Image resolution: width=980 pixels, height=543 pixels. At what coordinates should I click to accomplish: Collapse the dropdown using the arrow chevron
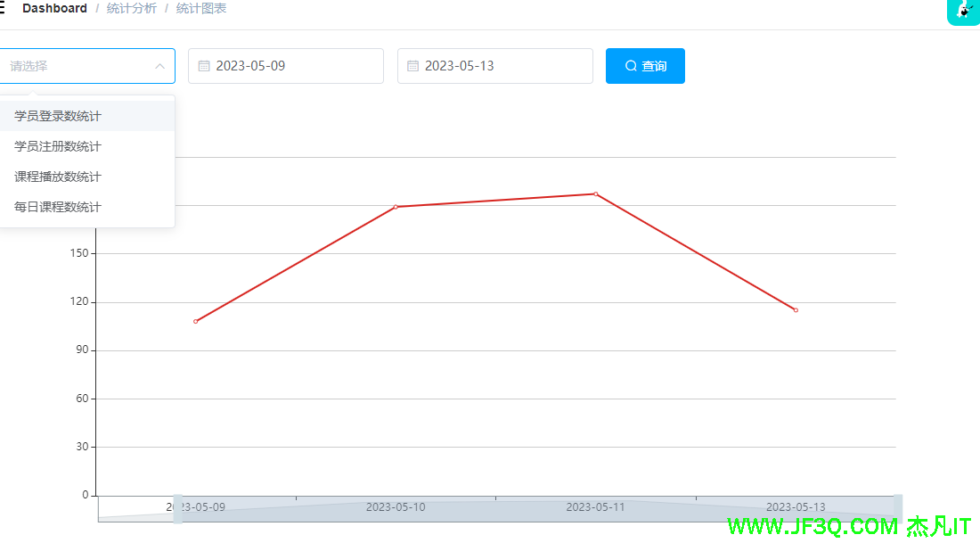pos(160,66)
